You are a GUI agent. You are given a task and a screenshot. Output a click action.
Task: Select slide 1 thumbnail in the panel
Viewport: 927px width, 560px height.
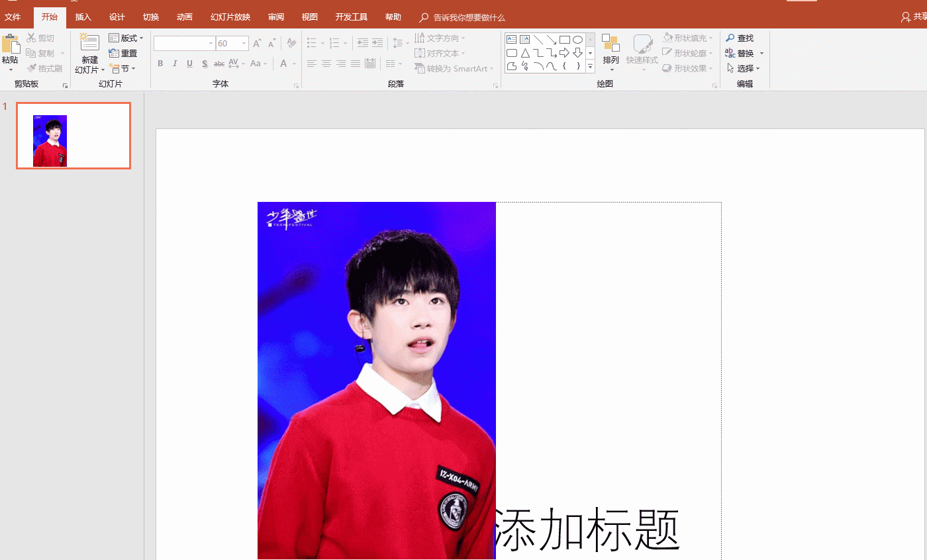pyautogui.click(x=73, y=135)
